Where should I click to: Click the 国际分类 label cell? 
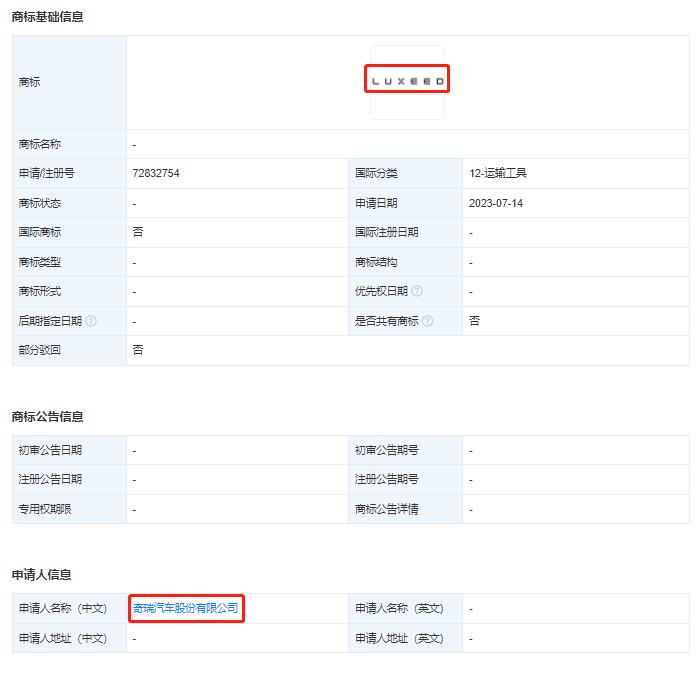pyautogui.click(x=405, y=173)
